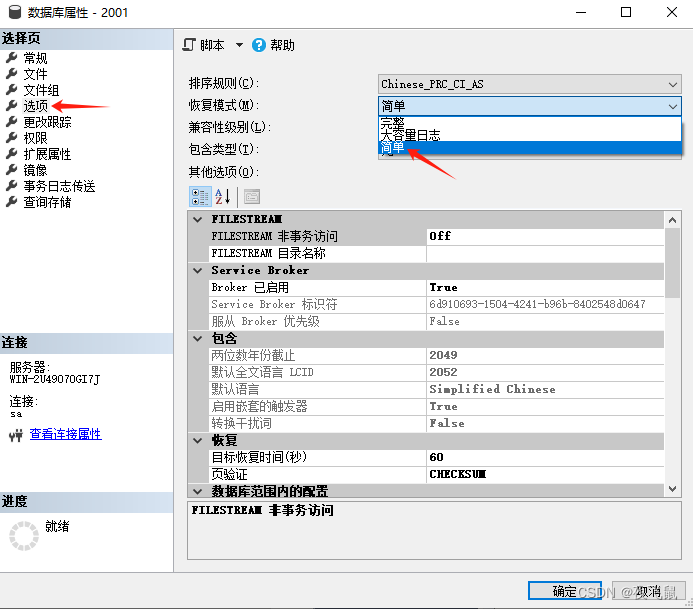Collapse the 包含 category

point(198,339)
